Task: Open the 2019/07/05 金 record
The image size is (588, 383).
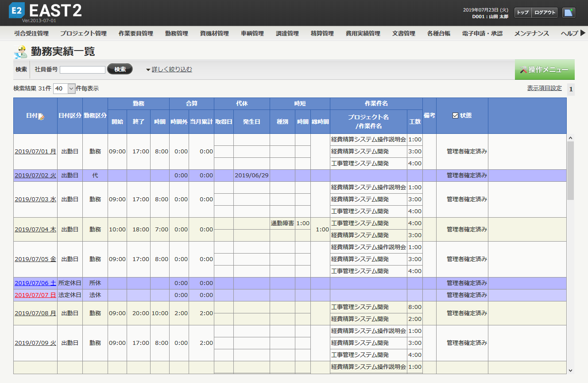Action: (35, 259)
